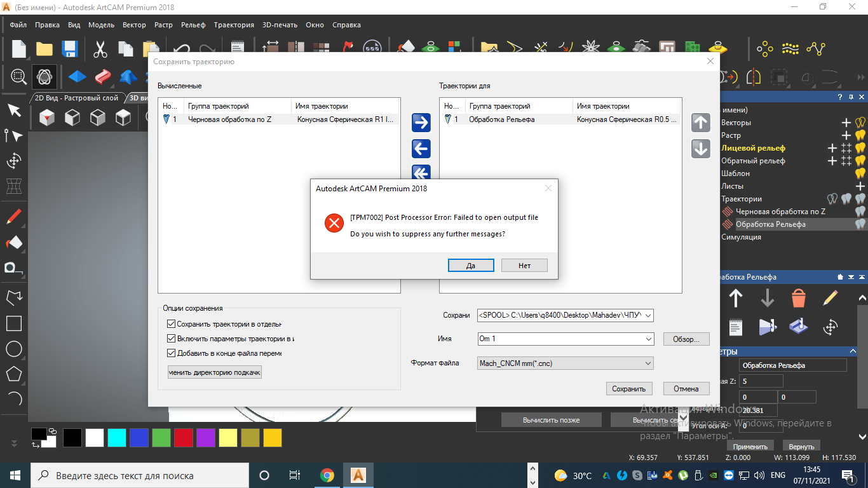Click the blue diamond relief icon
The height and width of the screenshot is (488, 868).
(x=78, y=77)
